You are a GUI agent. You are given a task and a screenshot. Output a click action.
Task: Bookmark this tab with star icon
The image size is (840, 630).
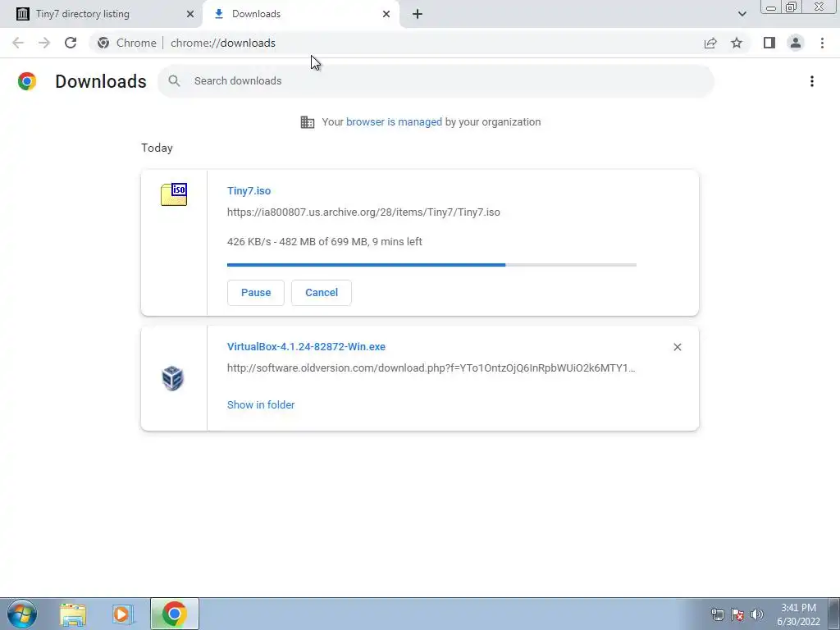[x=737, y=43]
